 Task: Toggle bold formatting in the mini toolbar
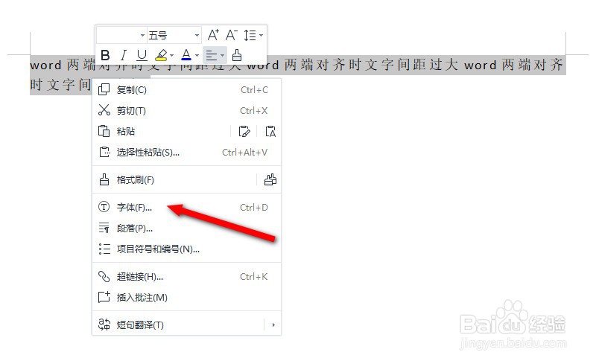[105, 55]
